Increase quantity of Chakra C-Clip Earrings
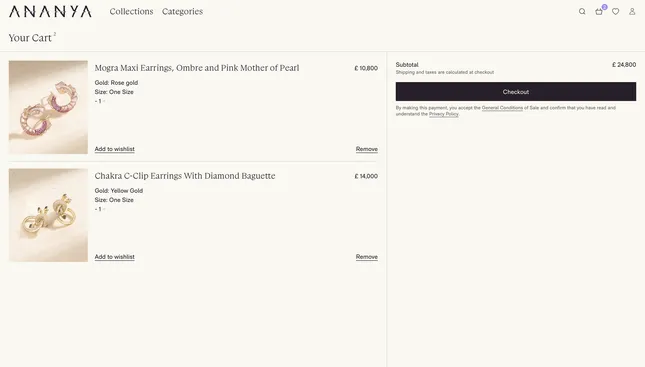This screenshot has width=645, height=367. pyautogui.click(x=104, y=209)
